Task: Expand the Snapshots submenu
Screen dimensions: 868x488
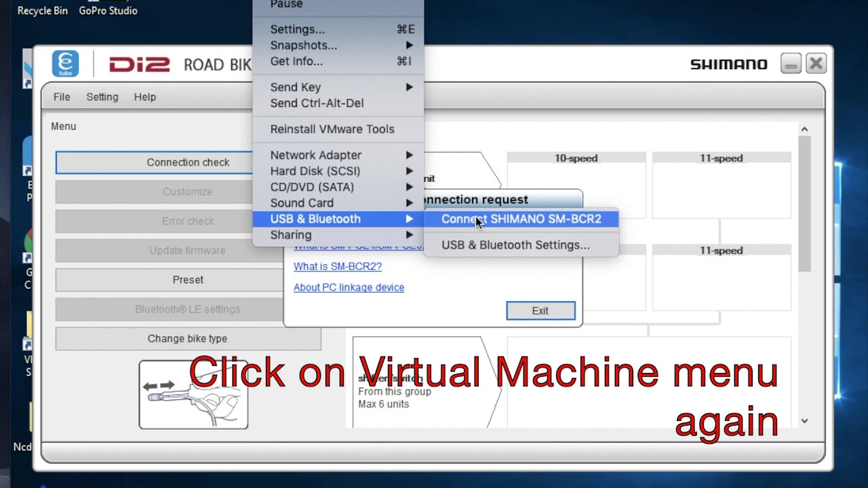Action: [338, 45]
